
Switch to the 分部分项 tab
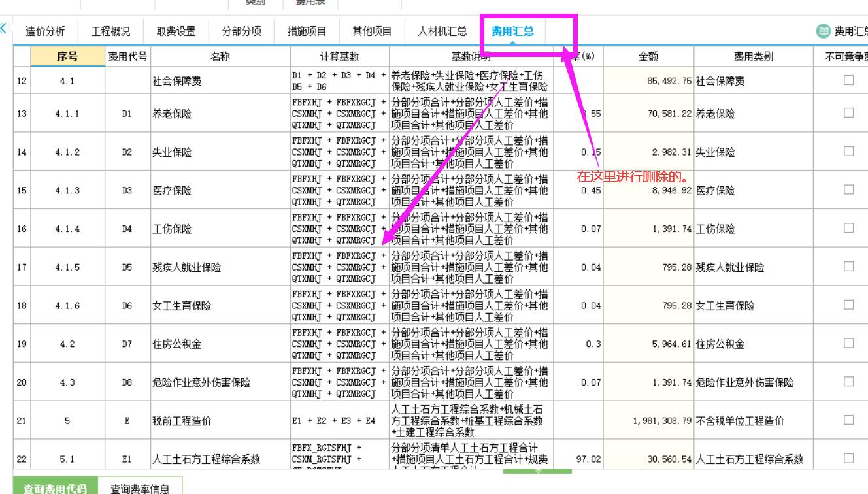(x=241, y=31)
